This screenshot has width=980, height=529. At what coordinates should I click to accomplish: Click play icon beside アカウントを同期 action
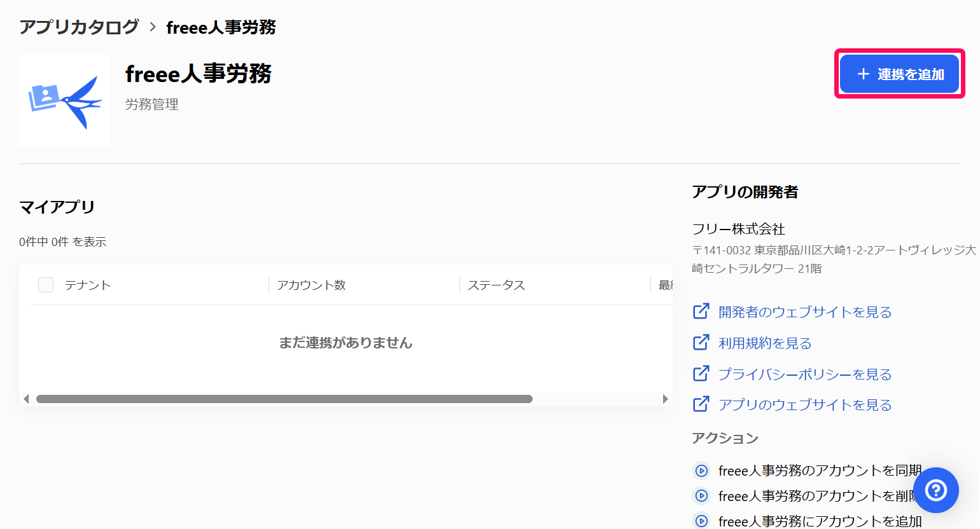click(x=701, y=471)
